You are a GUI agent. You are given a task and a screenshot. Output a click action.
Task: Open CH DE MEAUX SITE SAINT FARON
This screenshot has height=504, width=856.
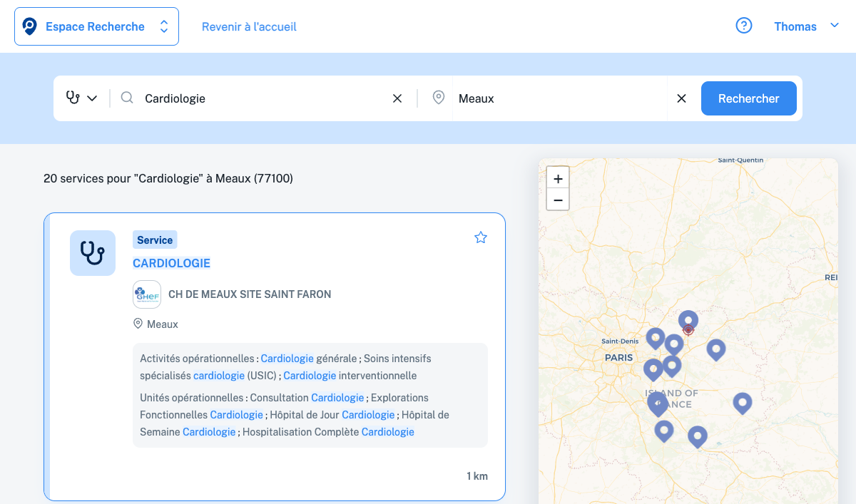click(x=250, y=294)
